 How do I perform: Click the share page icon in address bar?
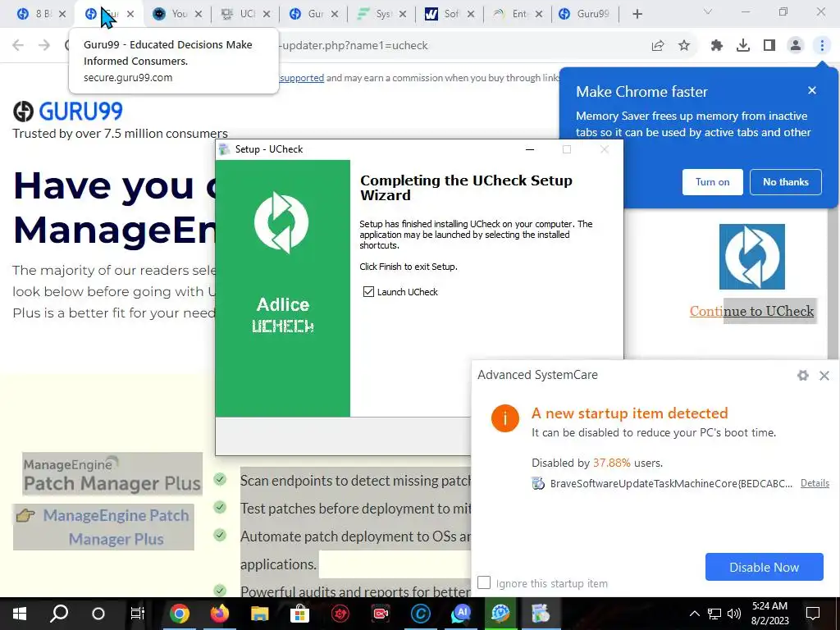658,46
